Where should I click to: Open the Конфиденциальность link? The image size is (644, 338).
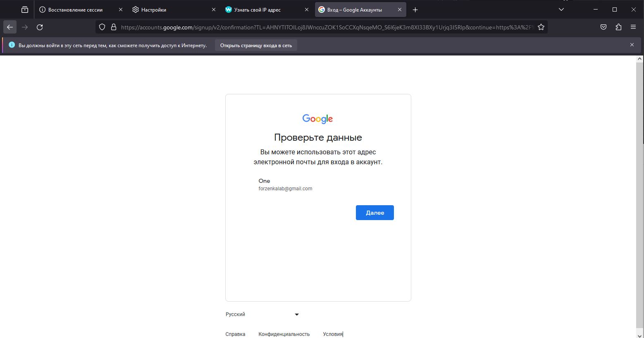[284, 334]
